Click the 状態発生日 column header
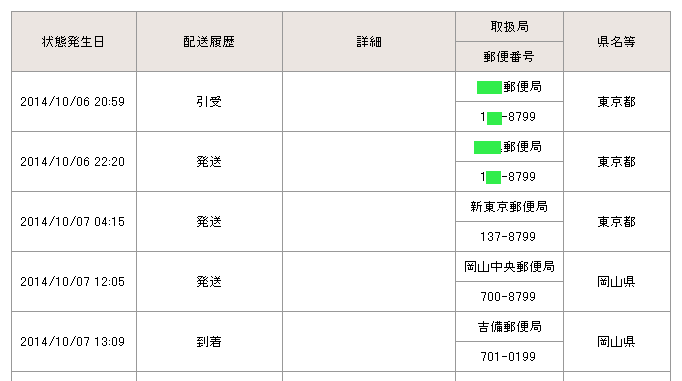The height and width of the screenshot is (381, 682). [74, 42]
